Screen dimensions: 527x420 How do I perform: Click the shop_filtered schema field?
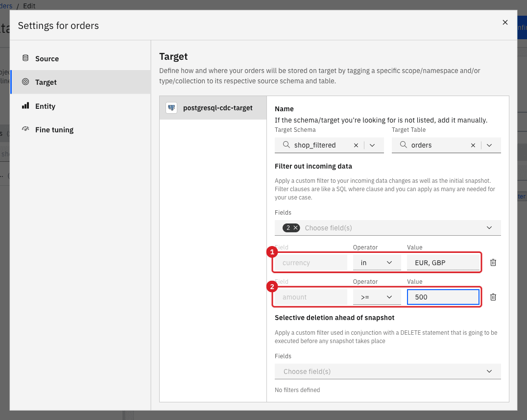[329, 145]
